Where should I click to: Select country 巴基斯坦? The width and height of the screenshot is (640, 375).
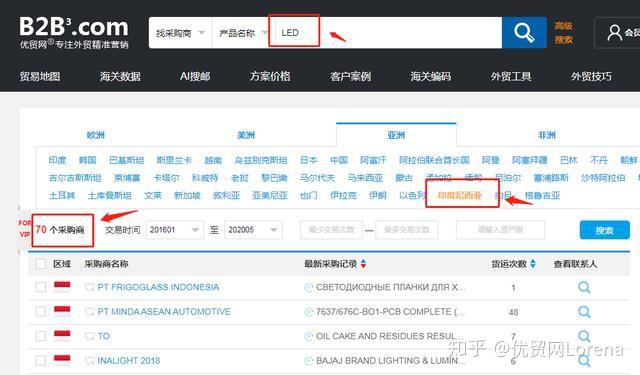tap(127, 160)
